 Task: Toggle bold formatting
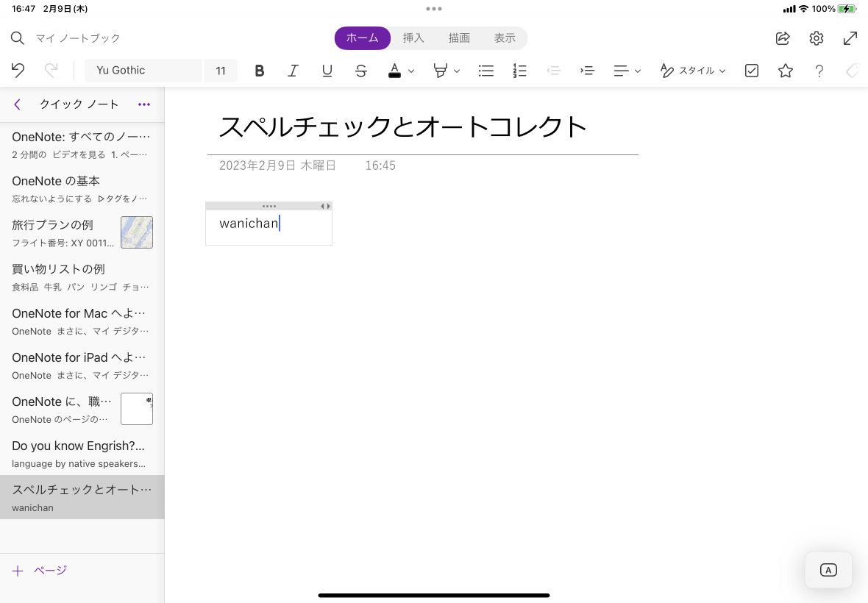259,71
